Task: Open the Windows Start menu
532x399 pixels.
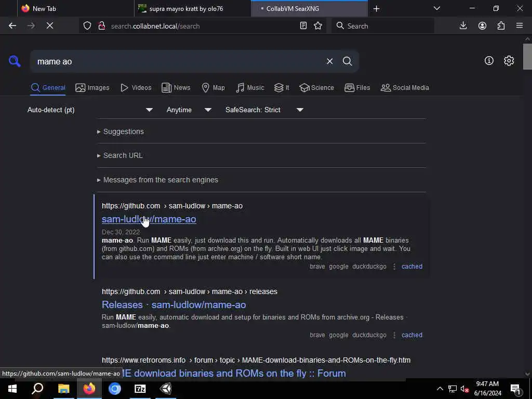Action: tap(12, 389)
